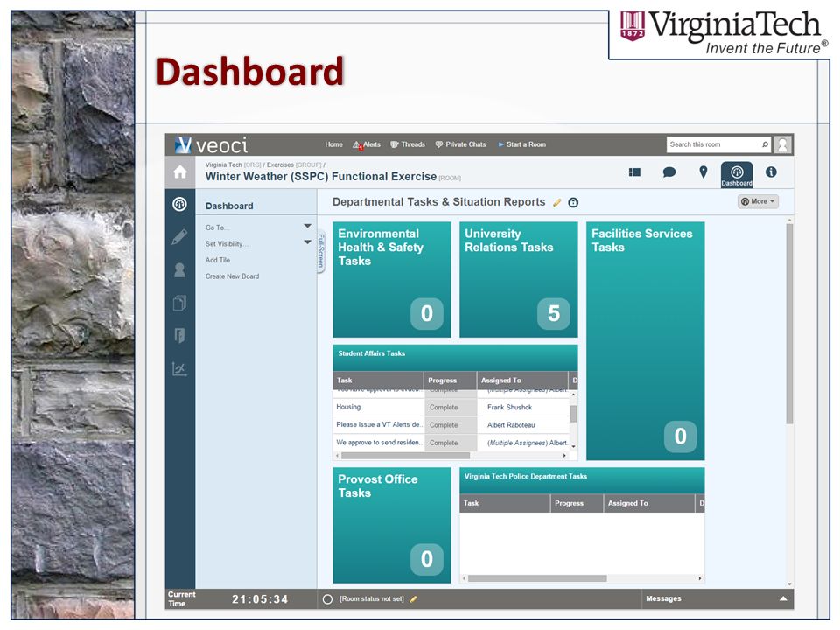Image resolution: width=840 pixels, height=630 pixels.
Task: Open the room chat bubble icon
Action: [x=669, y=172]
